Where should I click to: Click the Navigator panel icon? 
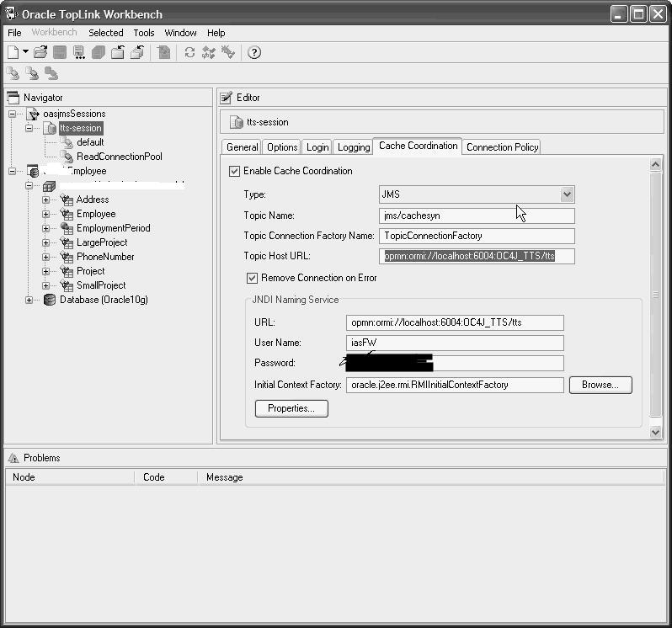tap(13, 98)
